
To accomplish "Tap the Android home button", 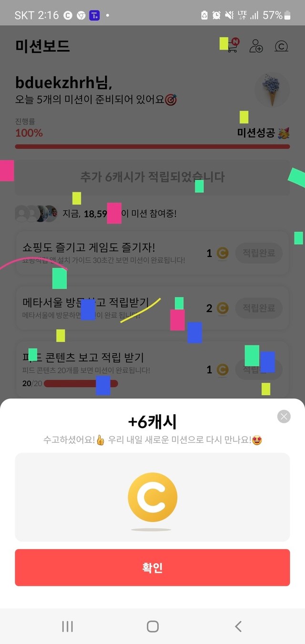I will (152, 626).
